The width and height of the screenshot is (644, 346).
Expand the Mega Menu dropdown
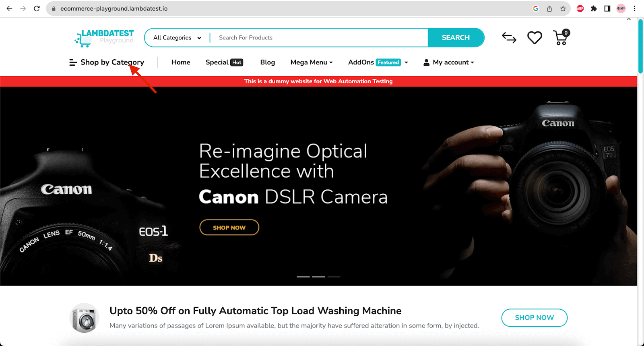(311, 62)
